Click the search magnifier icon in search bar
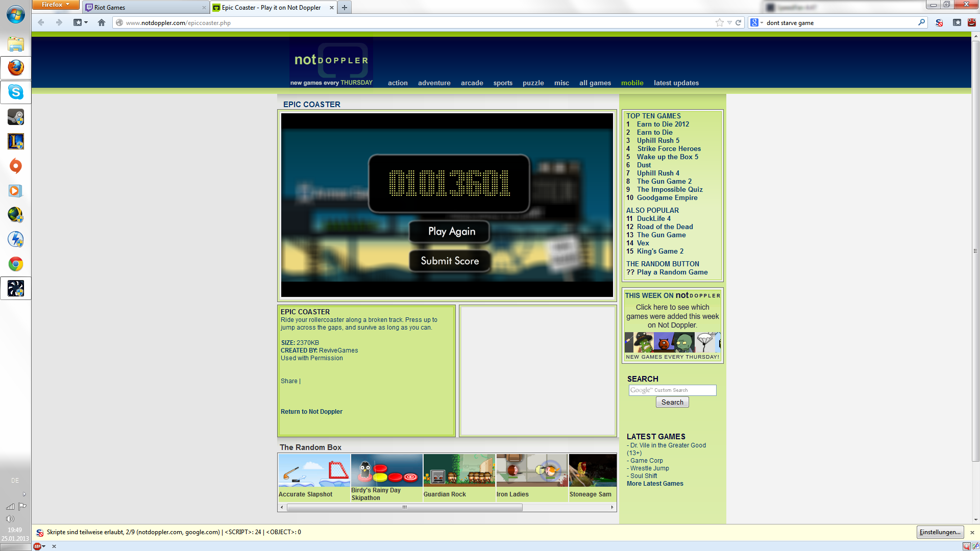 (921, 22)
